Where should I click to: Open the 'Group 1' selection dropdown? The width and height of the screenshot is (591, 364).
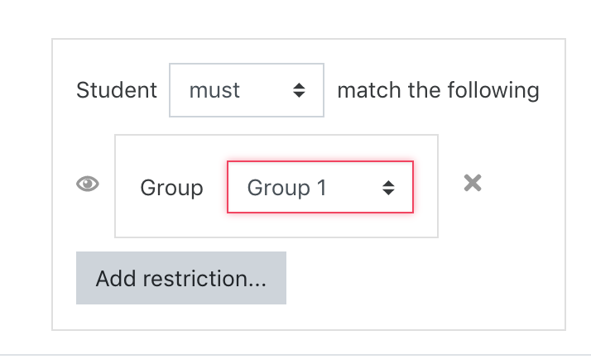(320, 187)
